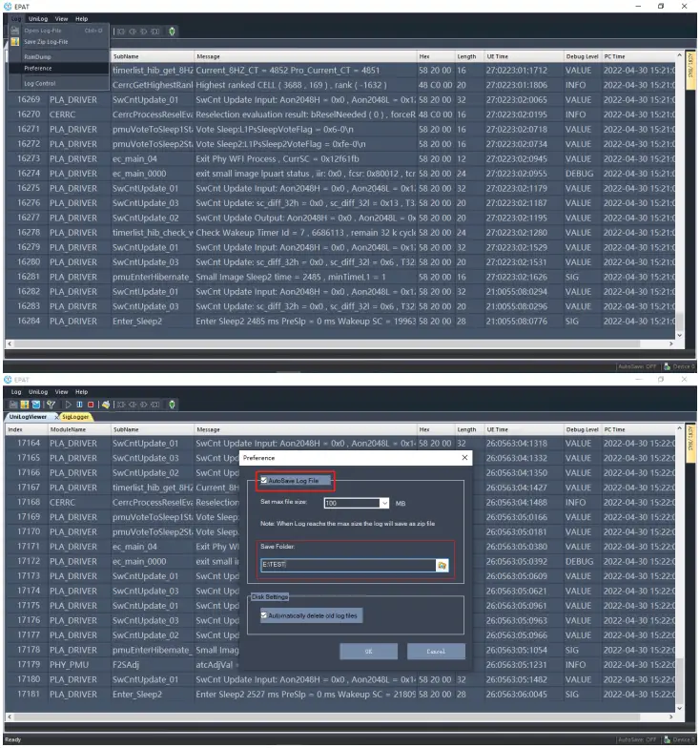Browse for folder using Save Folder icon

point(443,566)
